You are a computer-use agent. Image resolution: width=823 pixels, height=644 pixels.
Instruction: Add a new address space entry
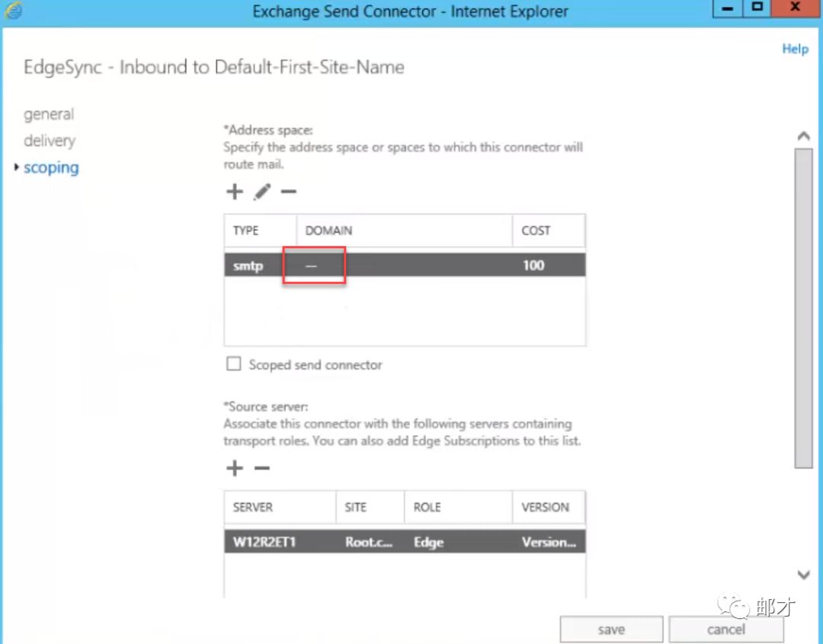[x=235, y=192]
